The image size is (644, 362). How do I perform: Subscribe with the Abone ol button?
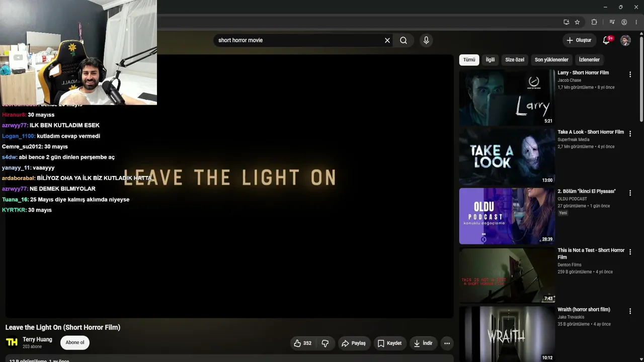pos(75,342)
